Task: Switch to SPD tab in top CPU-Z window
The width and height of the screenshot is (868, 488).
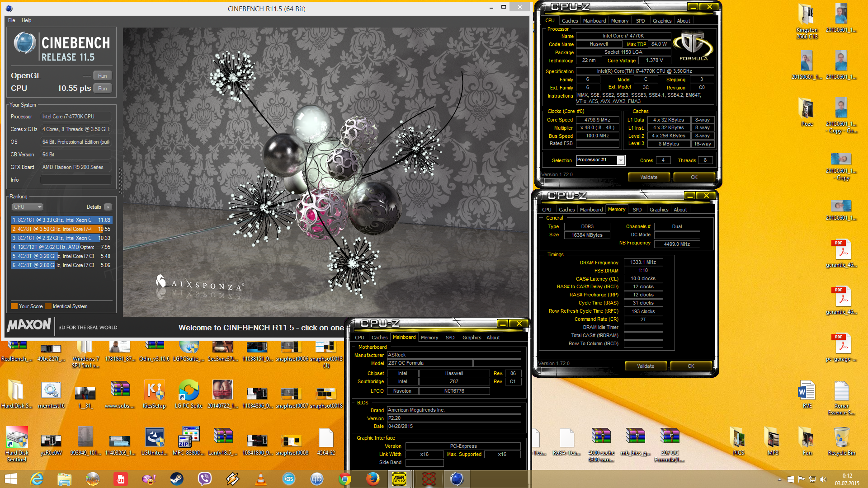Action: tap(640, 21)
